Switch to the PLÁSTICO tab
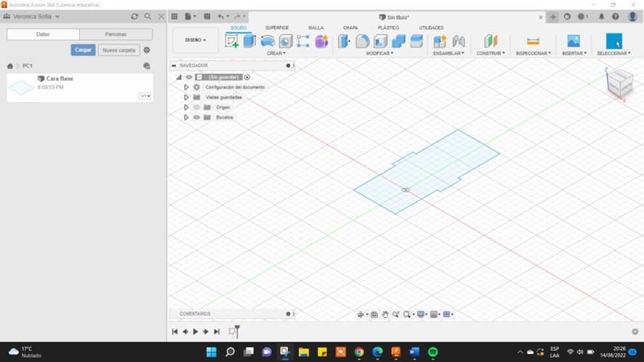This screenshot has height=362, width=644. [388, 28]
